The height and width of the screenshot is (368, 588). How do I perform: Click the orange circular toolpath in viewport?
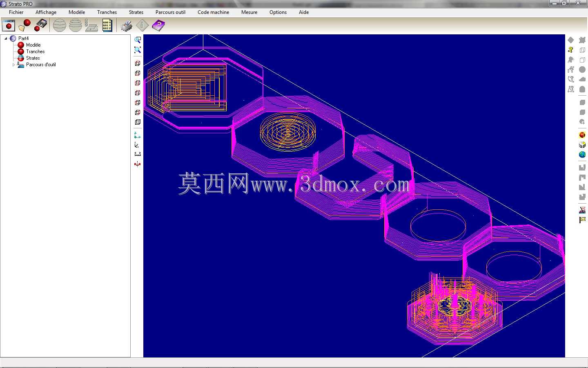(288, 132)
